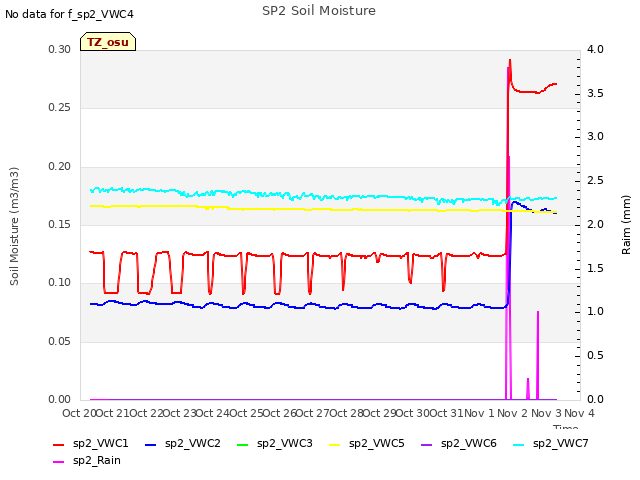Click the 1.5 right axis tick label
This screenshot has width=640, height=480.
pyautogui.click(x=595, y=268)
